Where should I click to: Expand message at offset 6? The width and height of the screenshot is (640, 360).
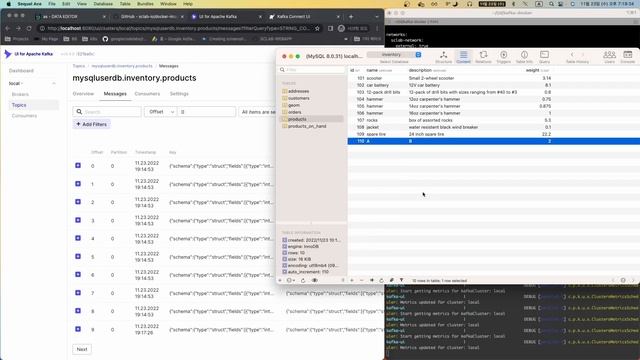click(78, 274)
